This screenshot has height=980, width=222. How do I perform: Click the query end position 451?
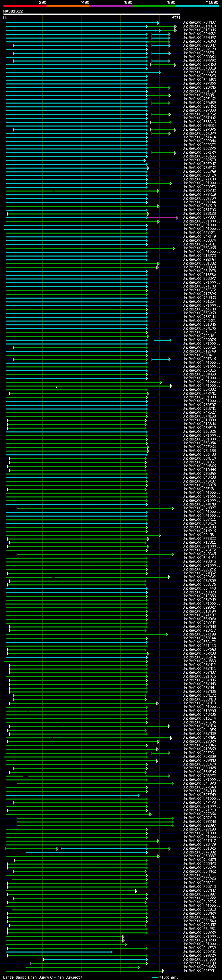175,17
